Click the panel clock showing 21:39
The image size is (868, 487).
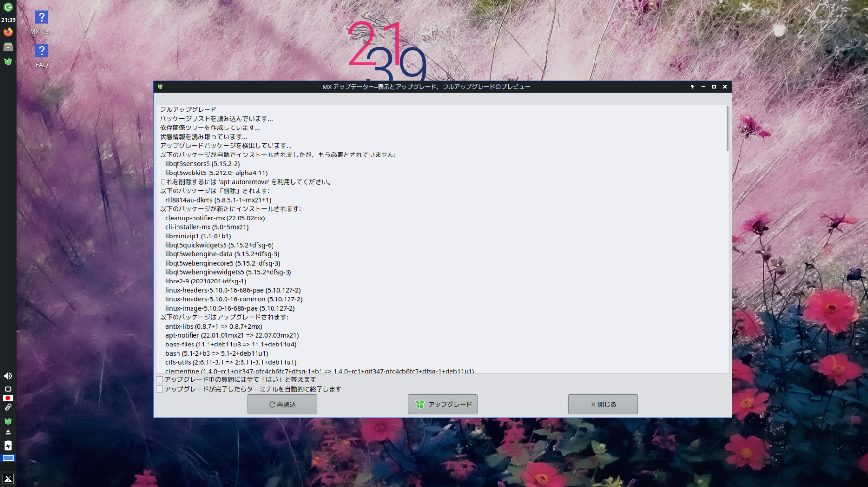[x=8, y=20]
